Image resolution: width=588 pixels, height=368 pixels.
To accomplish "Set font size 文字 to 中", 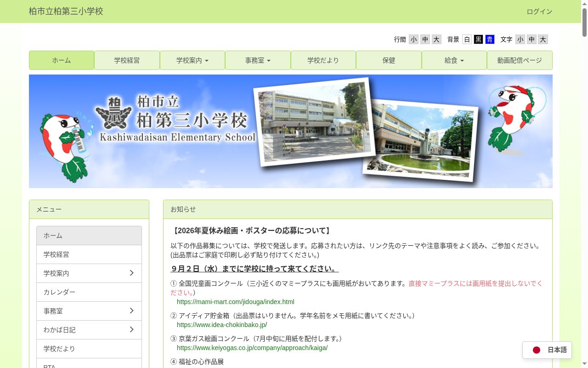I will (x=531, y=40).
